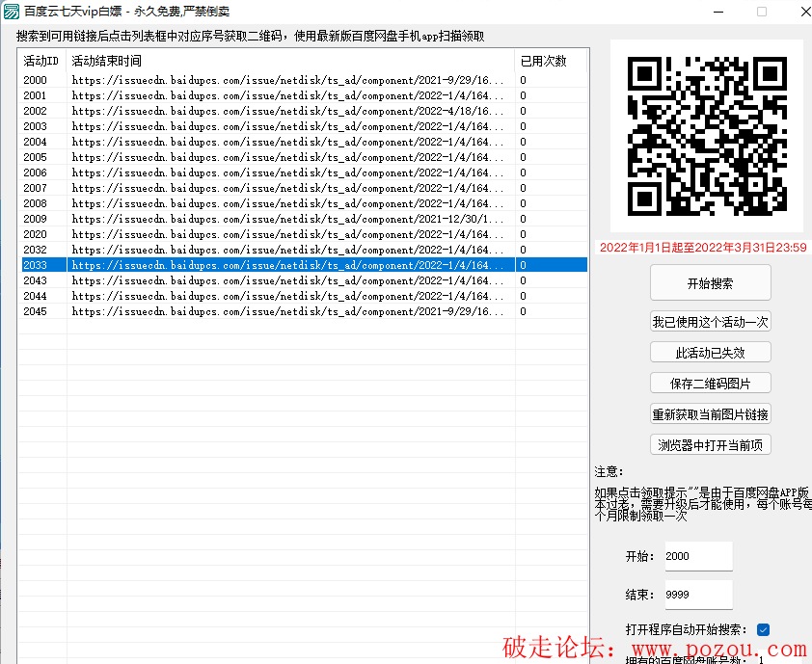Mark activity invalid with 此活动已失效 button
Image resolution: width=812 pixels, height=664 pixels.
(x=710, y=353)
